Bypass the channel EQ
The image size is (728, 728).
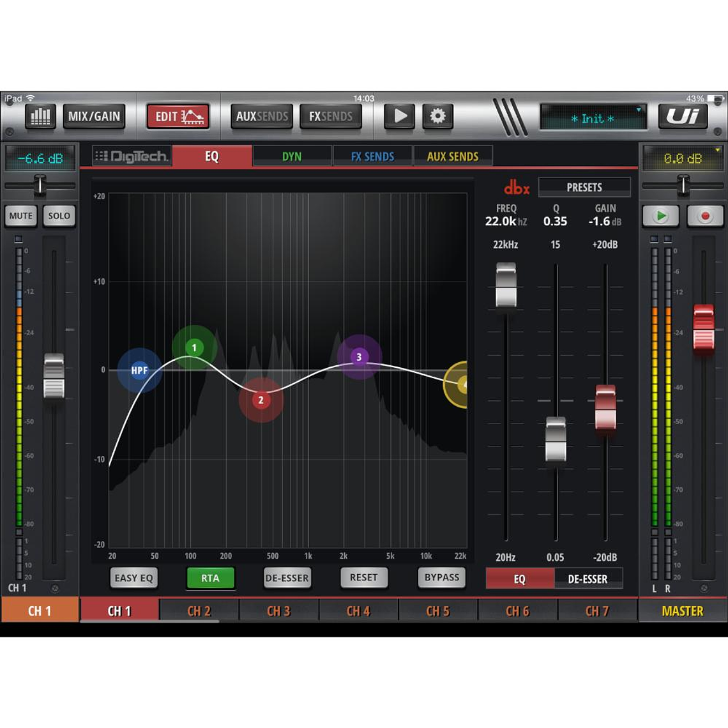tap(441, 578)
